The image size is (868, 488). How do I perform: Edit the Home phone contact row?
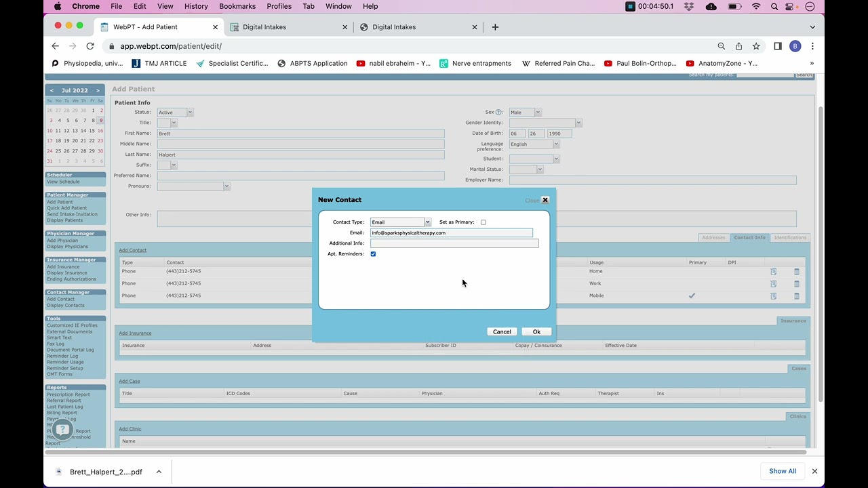(773, 272)
